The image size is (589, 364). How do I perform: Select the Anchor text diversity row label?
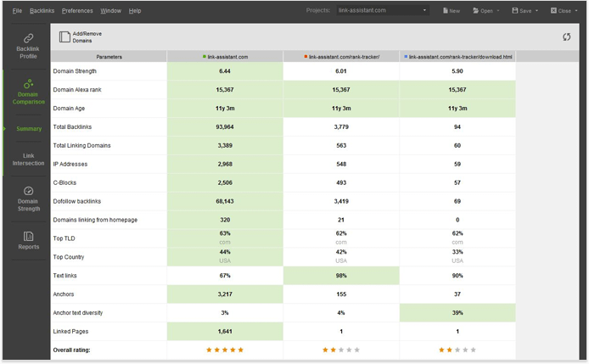click(78, 312)
